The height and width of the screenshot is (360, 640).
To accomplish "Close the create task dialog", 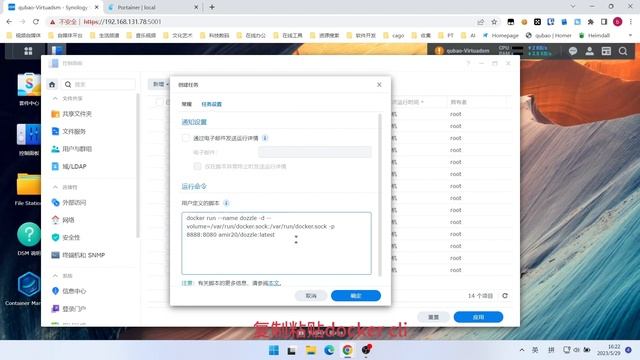I will 379,84.
